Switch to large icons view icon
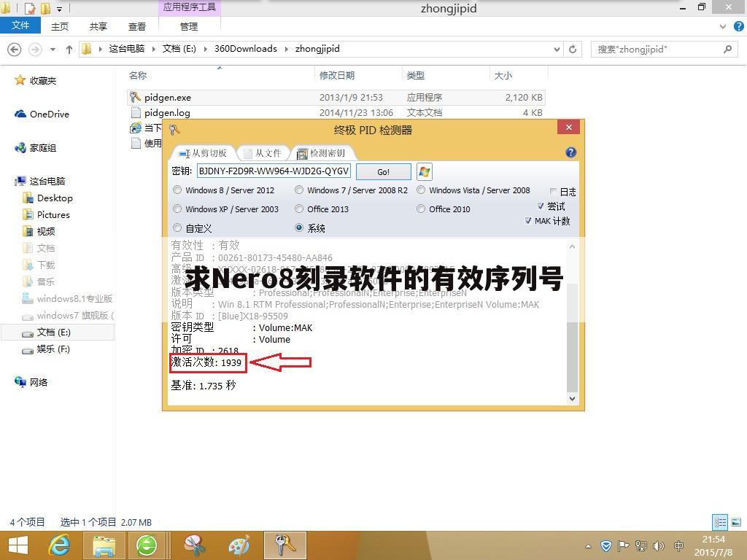The height and width of the screenshot is (560, 747). pyautogui.click(x=736, y=522)
